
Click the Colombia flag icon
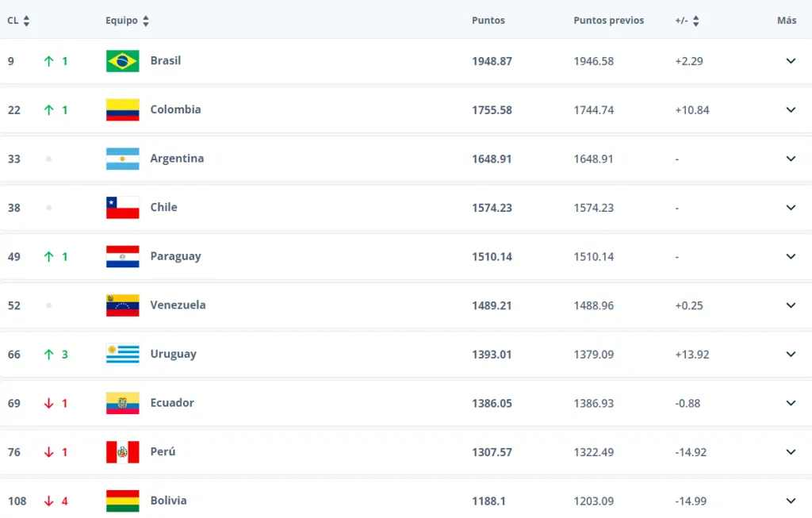[121, 109]
